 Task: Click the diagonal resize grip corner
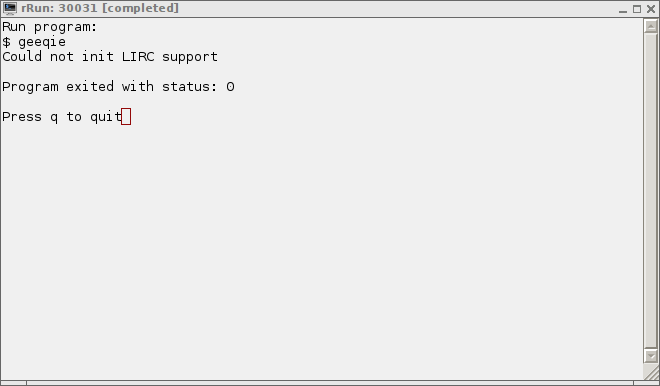tap(651, 371)
